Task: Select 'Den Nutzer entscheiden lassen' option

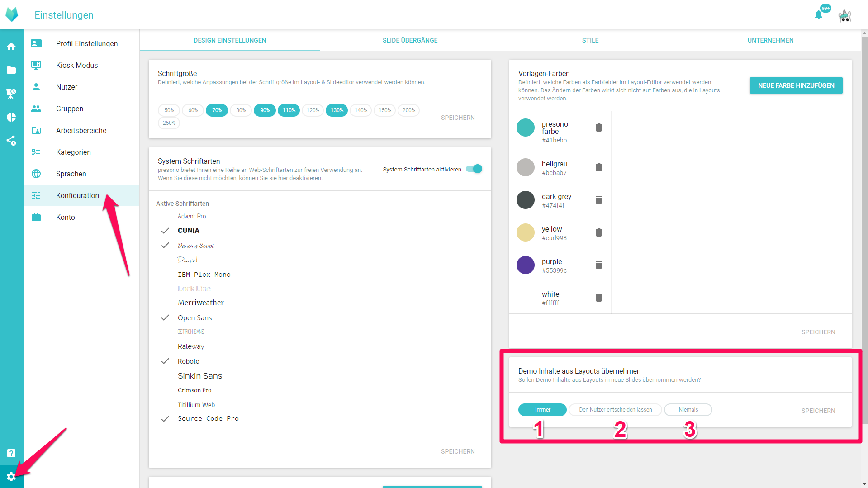Action: click(x=615, y=410)
